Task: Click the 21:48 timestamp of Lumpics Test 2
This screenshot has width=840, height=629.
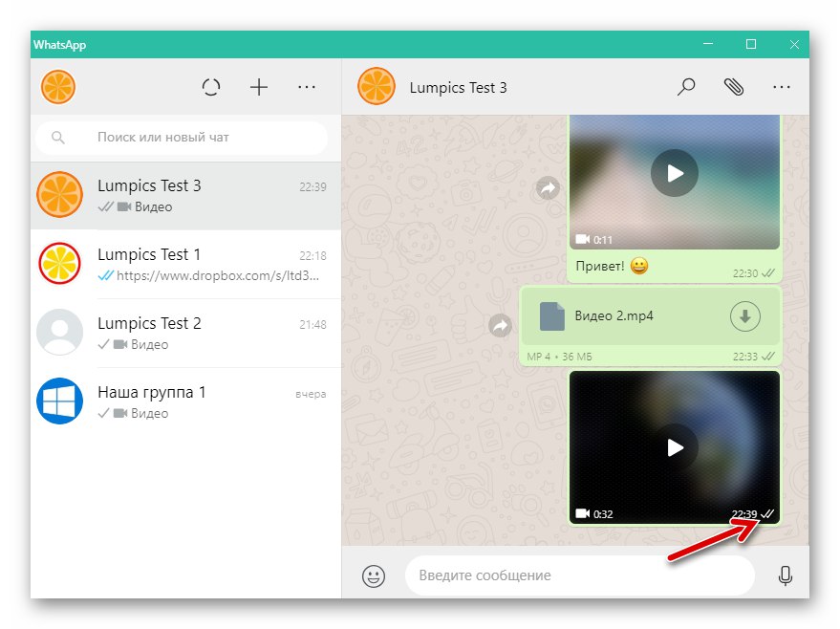Action: point(312,325)
